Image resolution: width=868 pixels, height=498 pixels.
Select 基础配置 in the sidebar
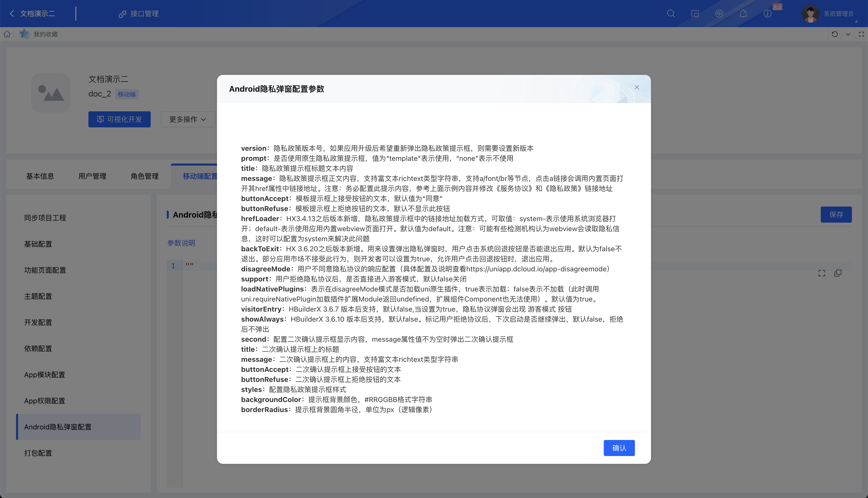click(78, 244)
